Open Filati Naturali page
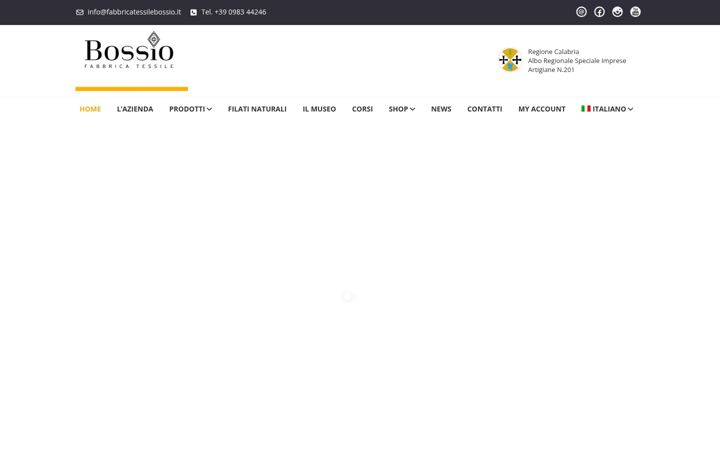 pyautogui.click(x=257, y=109)
